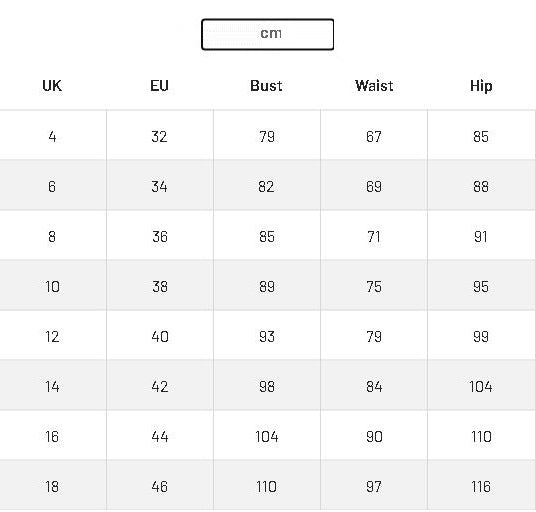This screenshot has height=512, width=536.
Task: Select waist value 97 cell
Action: pyautogui.click(x=374, y=485)
